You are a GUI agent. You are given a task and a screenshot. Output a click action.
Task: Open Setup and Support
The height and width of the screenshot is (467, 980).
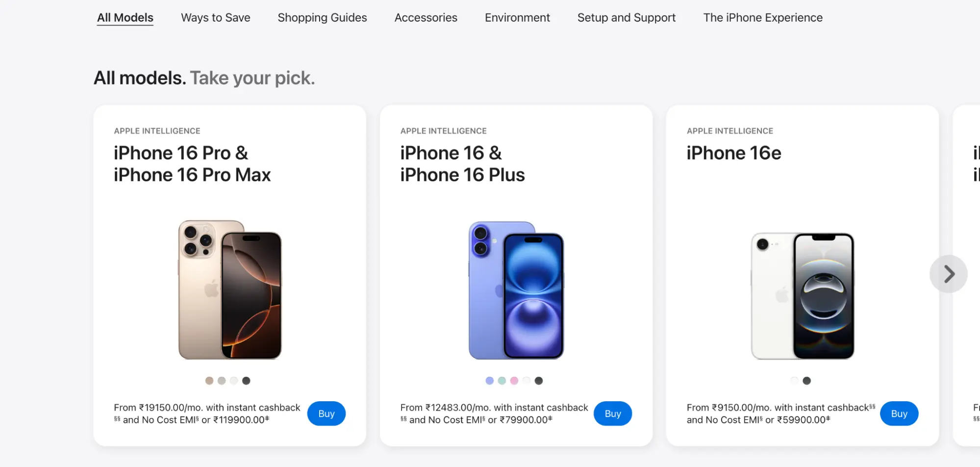tap(626, 18)
